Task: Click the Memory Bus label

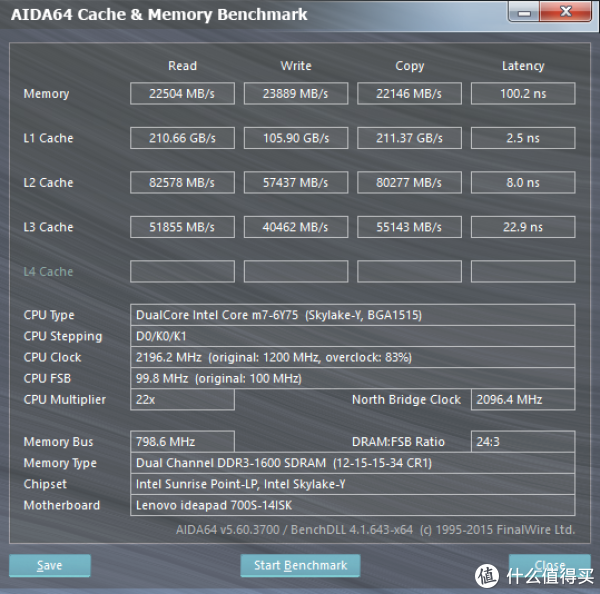Action: tap(59, 442)
